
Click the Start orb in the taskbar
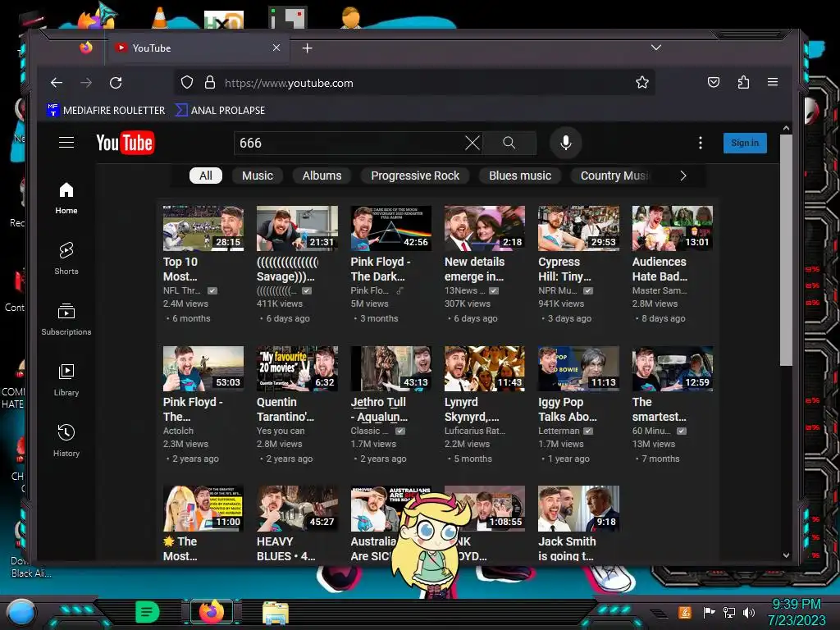click(21, 612)
